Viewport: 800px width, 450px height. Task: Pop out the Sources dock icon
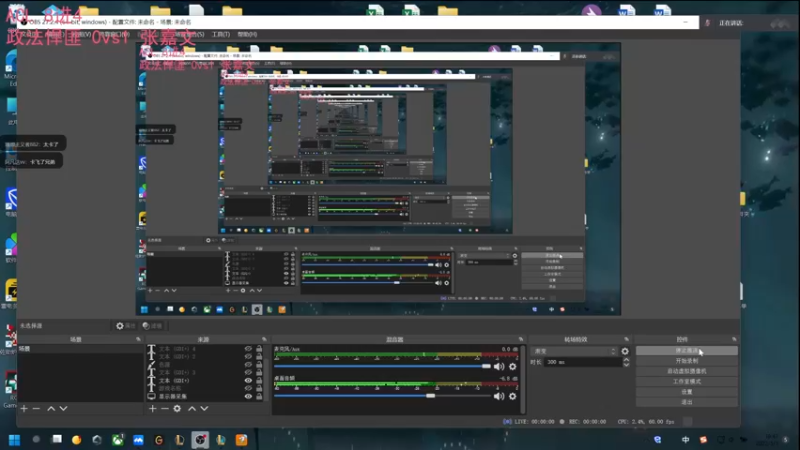point(264,339)
